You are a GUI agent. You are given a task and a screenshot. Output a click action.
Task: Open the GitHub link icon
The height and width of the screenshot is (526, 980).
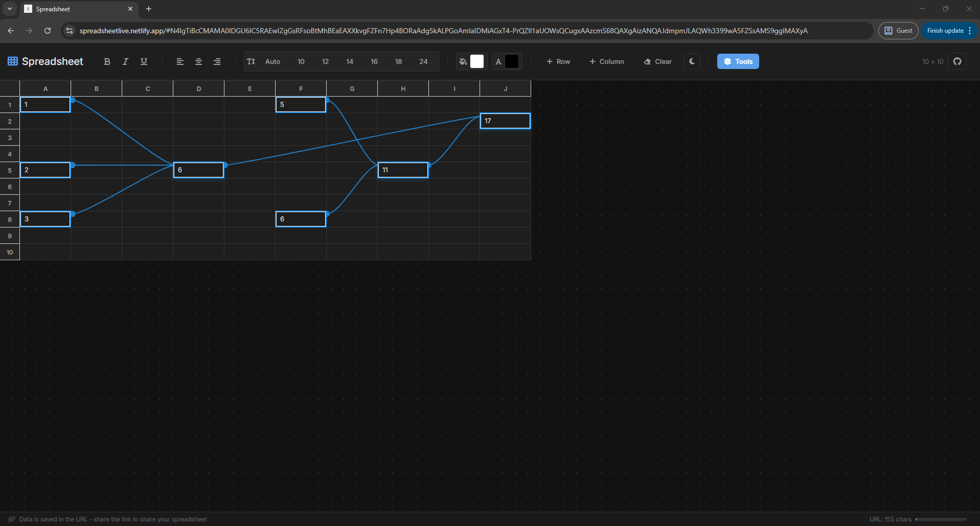click(957, 61)
